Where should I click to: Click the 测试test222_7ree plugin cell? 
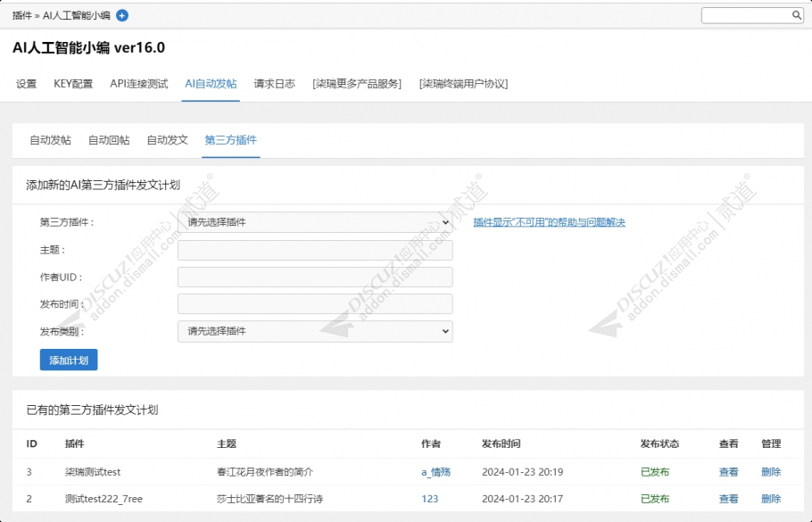coord(104,499)
